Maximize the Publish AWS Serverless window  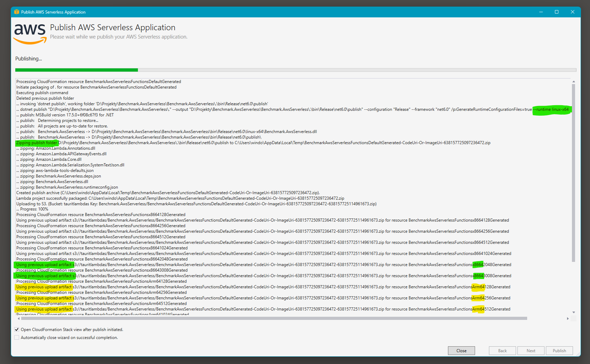pos(557,12)
